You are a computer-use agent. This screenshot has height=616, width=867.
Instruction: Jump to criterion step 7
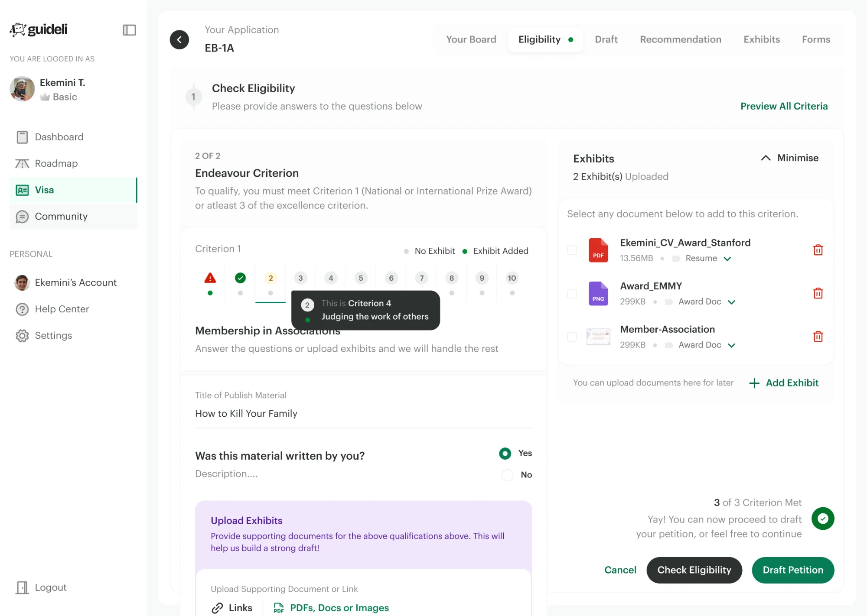421,278
